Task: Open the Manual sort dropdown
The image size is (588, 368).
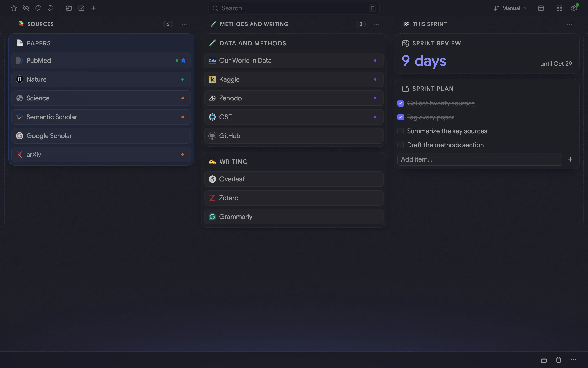Action: [x=510, y=8]
